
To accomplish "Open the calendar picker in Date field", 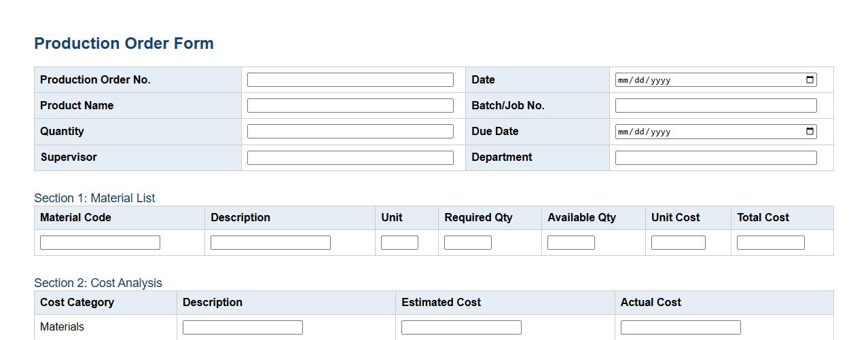I will pos(810,79).
